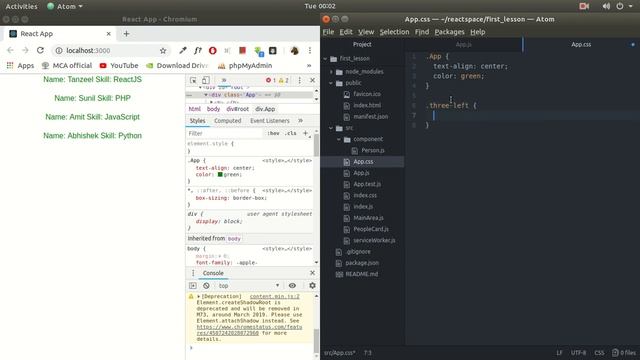Image resolution: width=640 pixels, height=360 pixels.
Task: Open the color picker eyedropper extension
Action: pos(183,50)
